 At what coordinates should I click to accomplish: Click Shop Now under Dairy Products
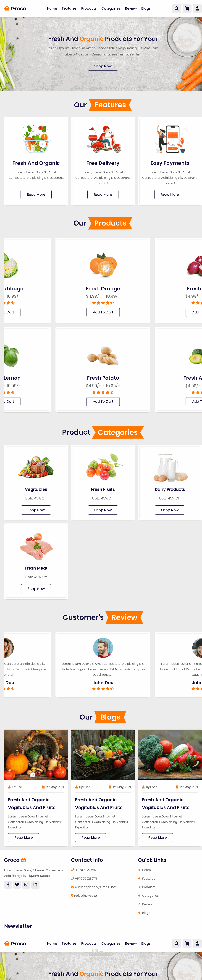click(170, 510)
